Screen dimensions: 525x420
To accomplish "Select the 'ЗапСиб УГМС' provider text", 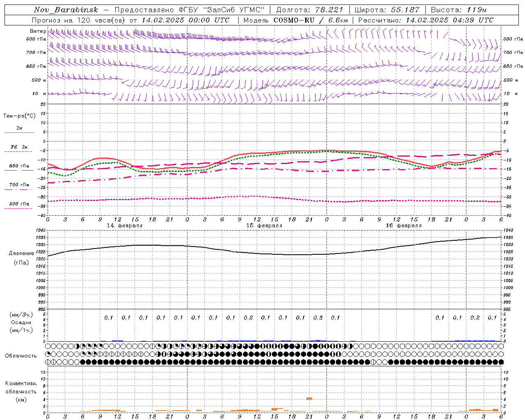I will pos(234,10).
